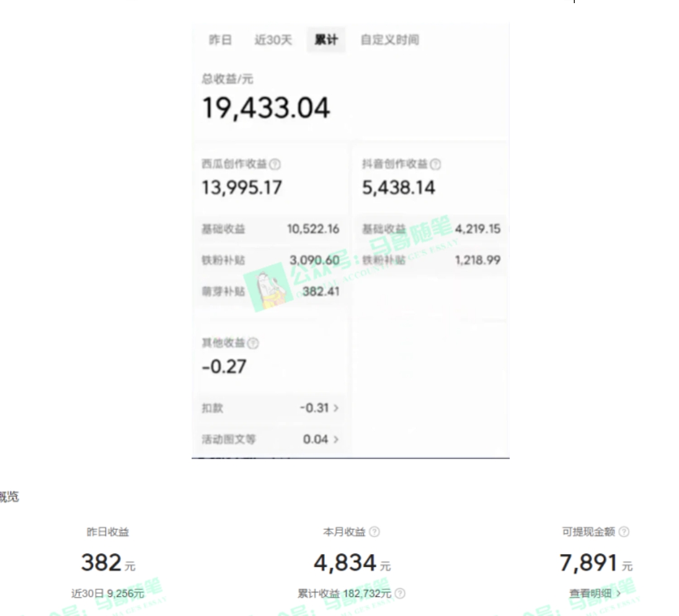Click the 抖音创作收益 amount 5,438.14
This screenshot has height=616, width=679.
tap(399, 187)
